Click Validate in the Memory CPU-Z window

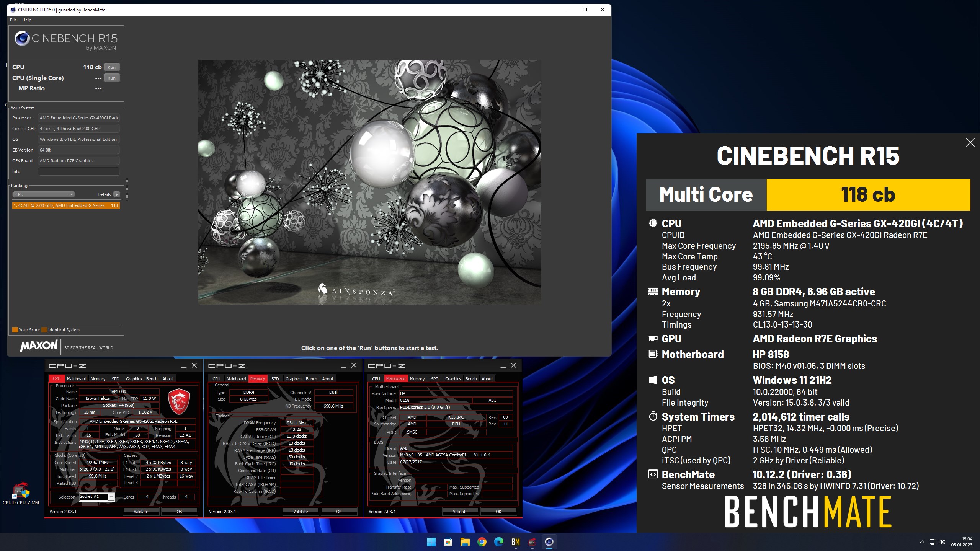tap(301, 511)
